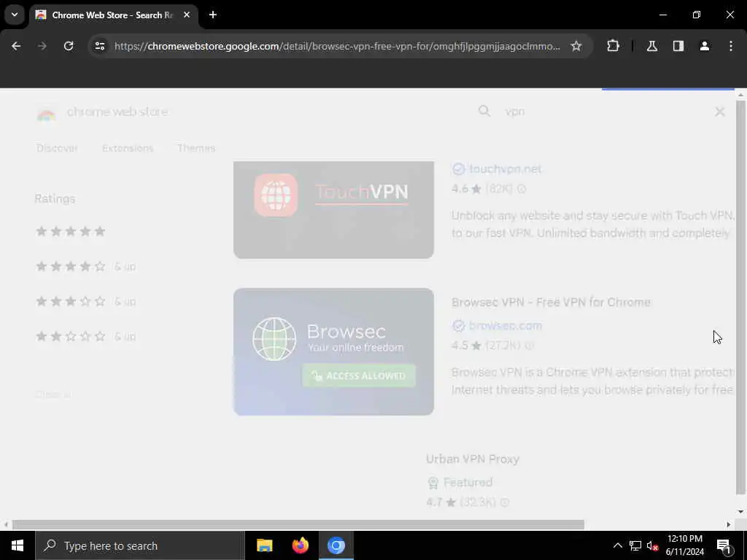The height and width of the screenshot is (560, 747).
Task: Open File Explorer from the taskbar
Action: tap(264, 545)
